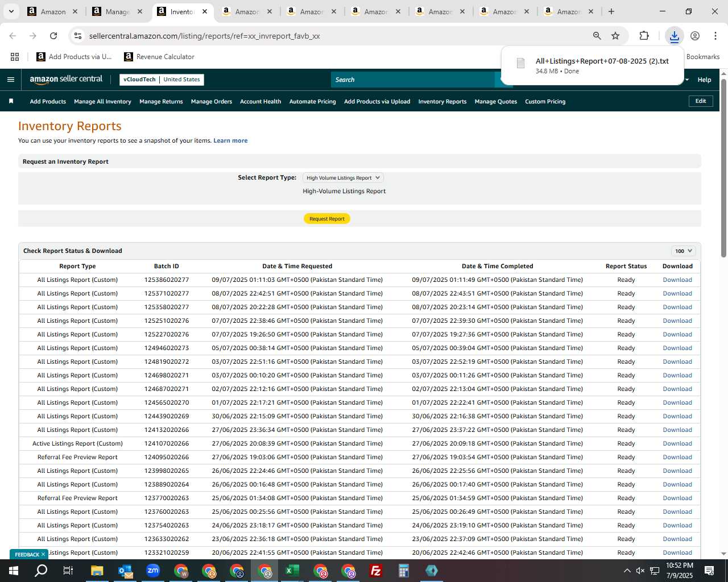Open Add Products menu item
This screenshot has height=582, width=728.
(48, 101)
